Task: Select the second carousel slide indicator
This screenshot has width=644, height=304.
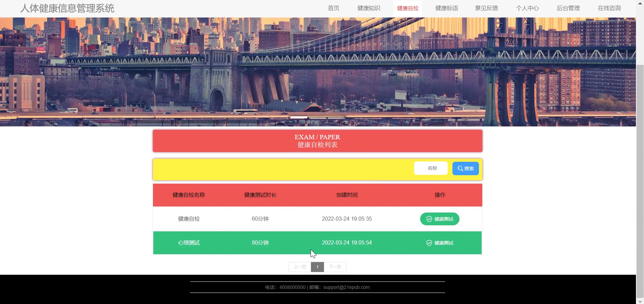Action: (318, 117)
